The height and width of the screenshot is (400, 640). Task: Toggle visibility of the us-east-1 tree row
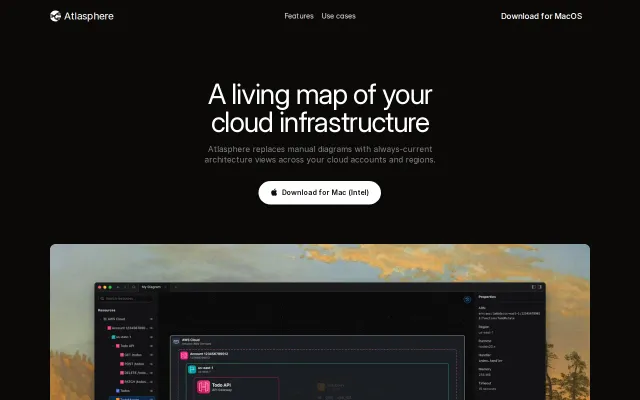pos(151,337)
